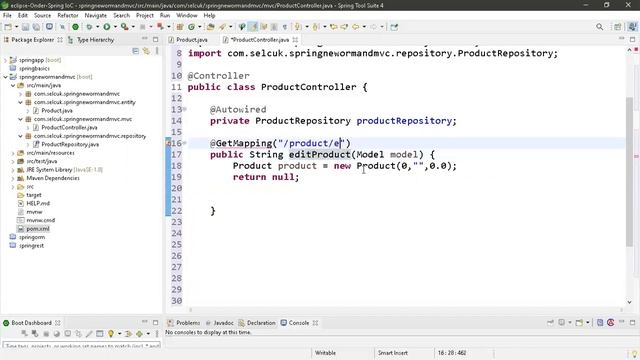640x360 pixels.
Task: Toggle Link with Editor in Package Explorer
Action: tap(146, 51)
